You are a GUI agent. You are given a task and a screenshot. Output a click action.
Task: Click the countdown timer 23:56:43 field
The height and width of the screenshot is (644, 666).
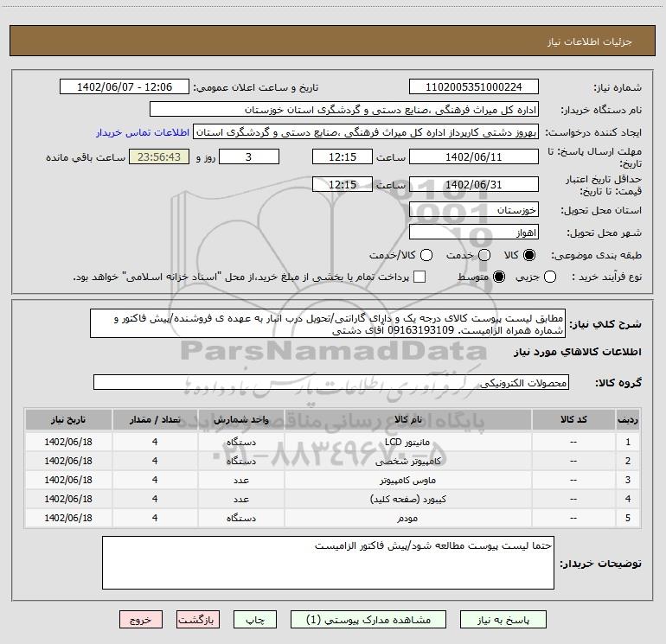coord(159,156)
